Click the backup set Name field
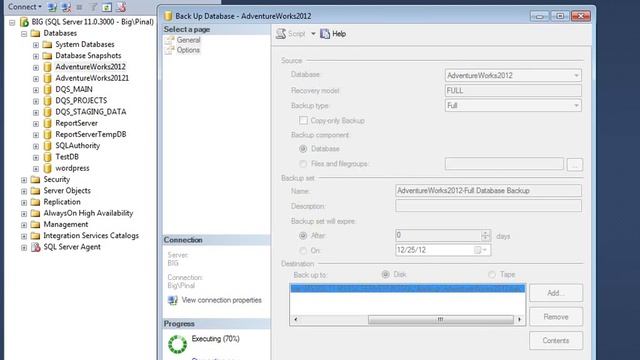Screen dimensions: 640x360 488,191
